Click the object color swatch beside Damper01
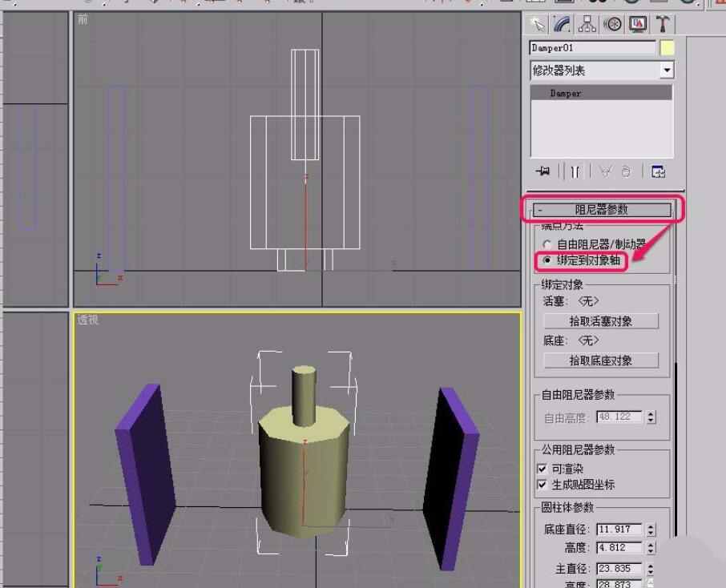The height and width of the screenshot is (588, 726). (668, 48)
